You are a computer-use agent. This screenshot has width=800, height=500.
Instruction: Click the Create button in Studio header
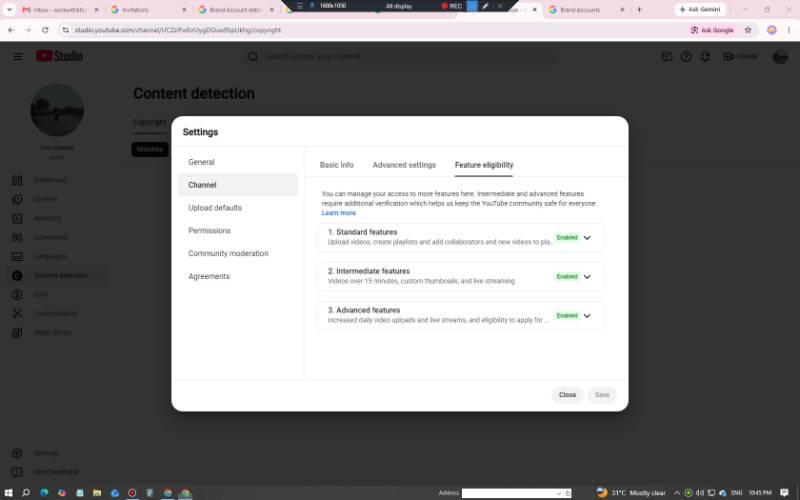click(x=740, y=56)
